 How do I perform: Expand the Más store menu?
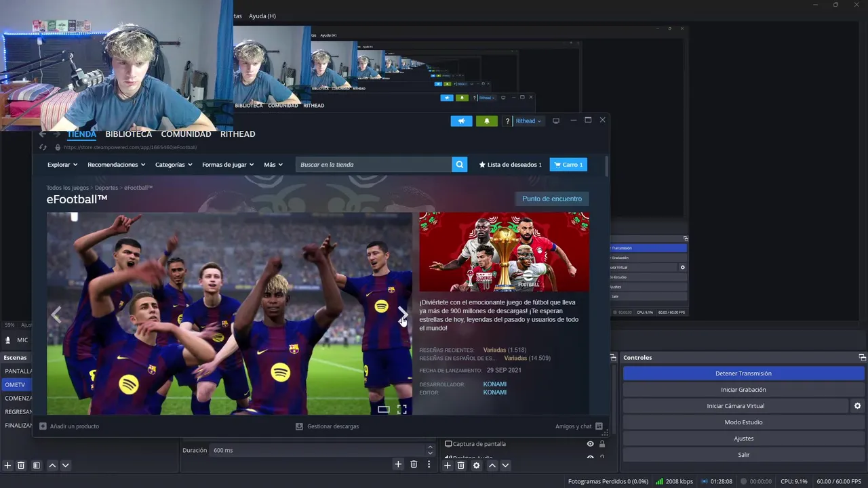point(274,165)
